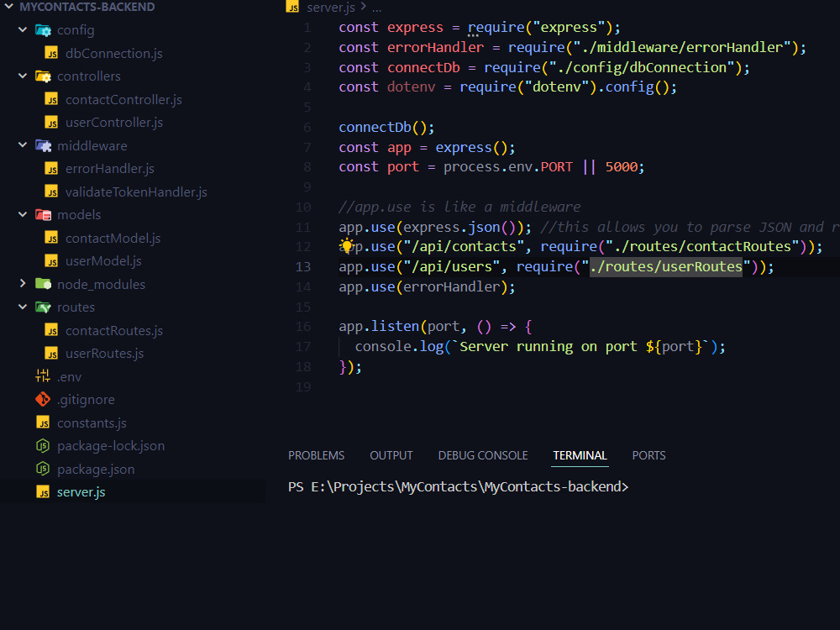The image size is (840, 630).
Task: Open contactRoutes.js file
Action: [114, 330]
